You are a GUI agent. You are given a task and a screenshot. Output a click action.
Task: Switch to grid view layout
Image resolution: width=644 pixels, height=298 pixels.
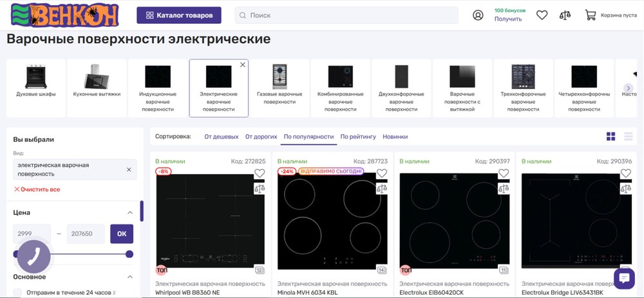[x=611, y=137]
